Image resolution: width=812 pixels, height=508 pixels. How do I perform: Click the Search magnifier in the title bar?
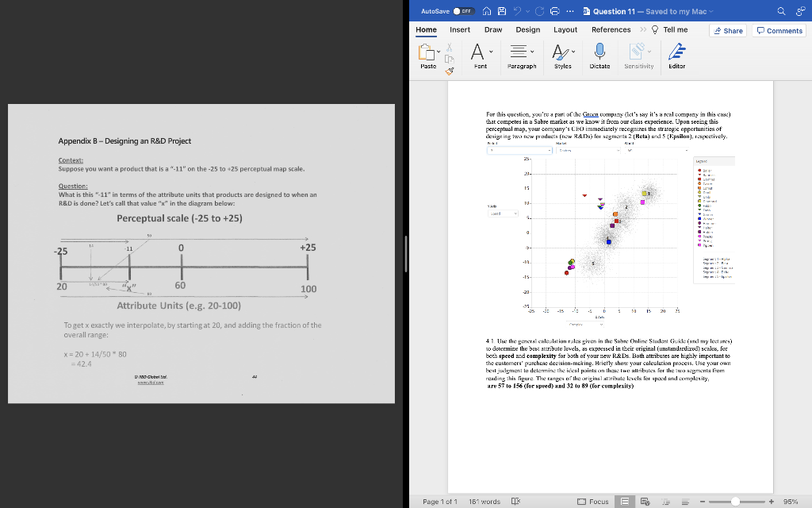pos(782,11)
